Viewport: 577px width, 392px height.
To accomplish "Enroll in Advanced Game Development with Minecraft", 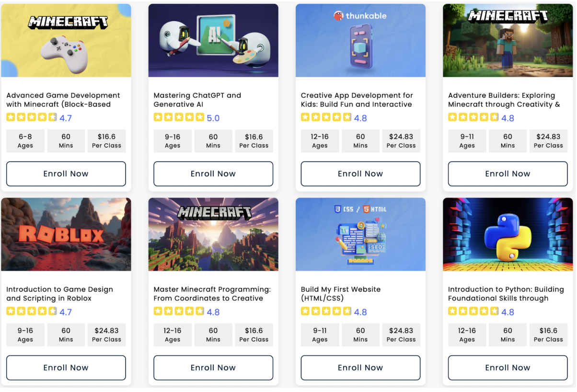I will point(66,173).
